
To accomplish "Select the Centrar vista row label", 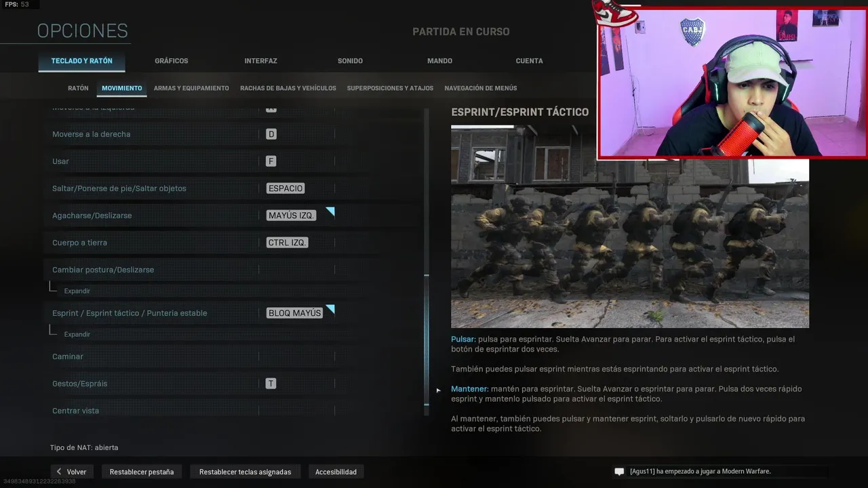I will point(75,411).
